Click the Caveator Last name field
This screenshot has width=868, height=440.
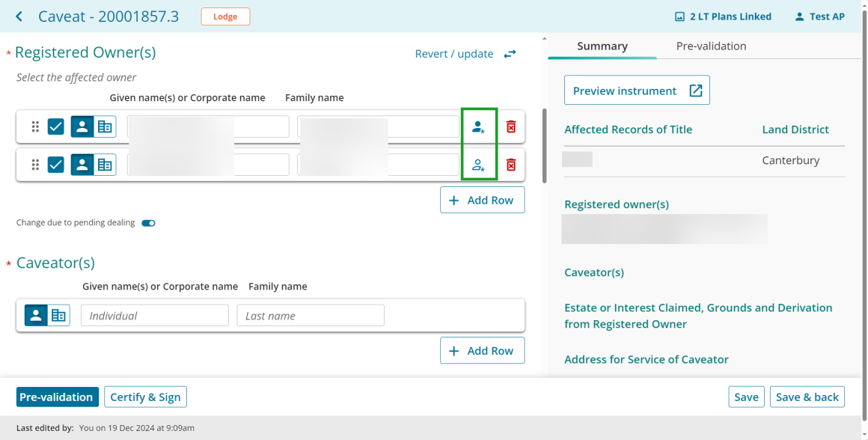tap(311, 316)
